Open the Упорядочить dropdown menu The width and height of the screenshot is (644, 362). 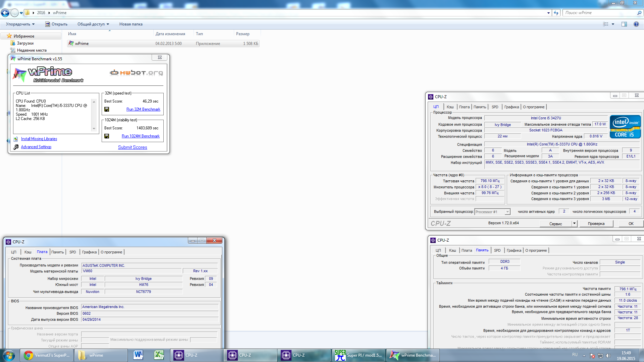tap(20, 24)
